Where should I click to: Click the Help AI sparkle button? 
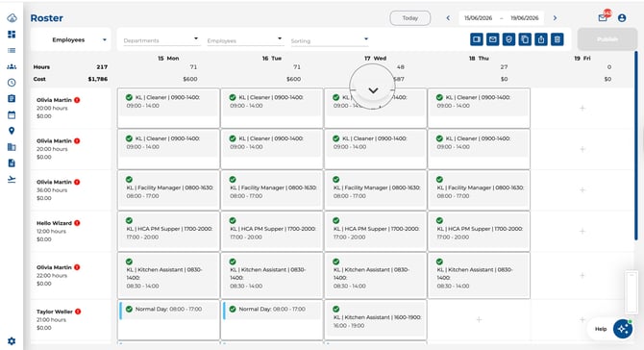623,329
